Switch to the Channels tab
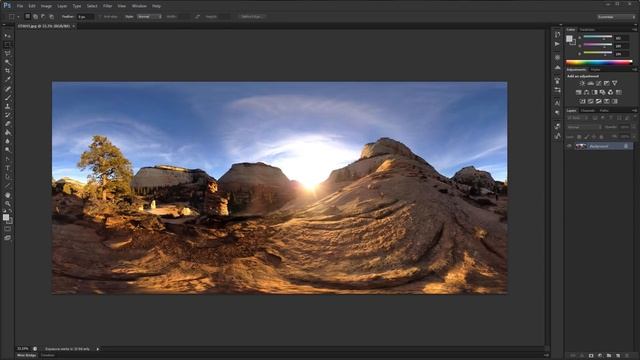Screen dimensions: 640x360 (588, 111)
